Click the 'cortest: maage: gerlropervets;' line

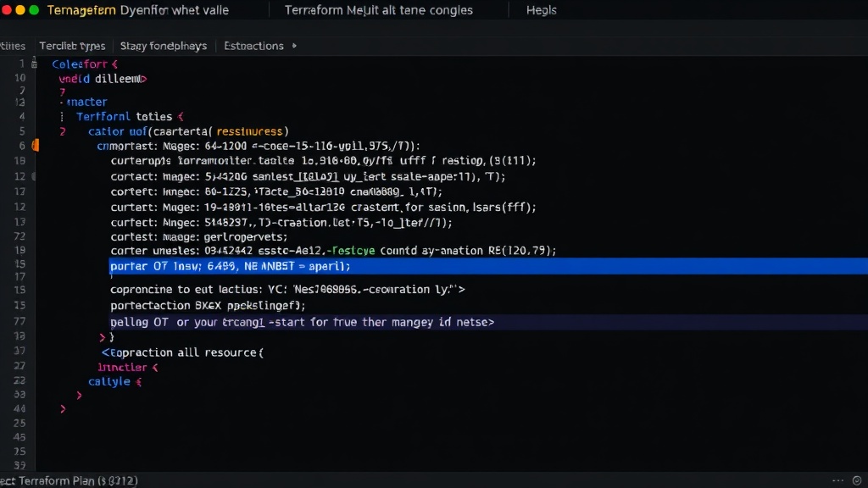[x=198, y=237]
